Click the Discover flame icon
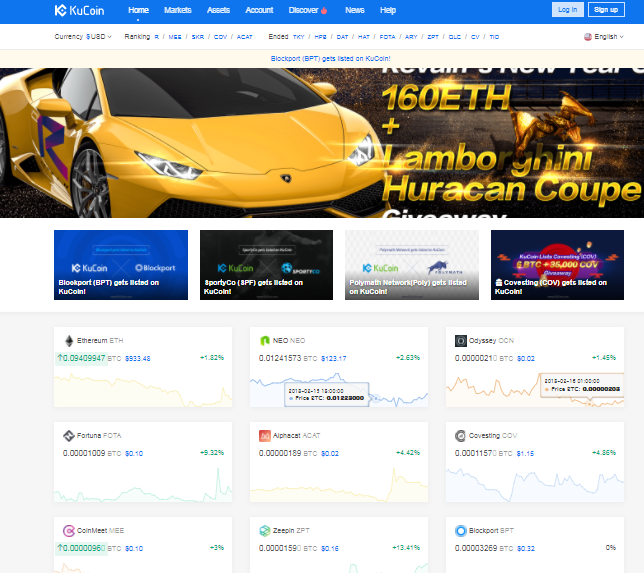644x573 pixels. click(x=324, y=11)
